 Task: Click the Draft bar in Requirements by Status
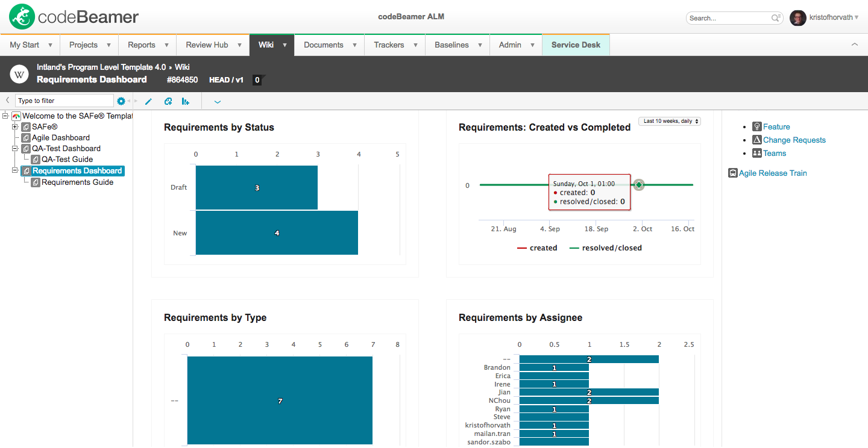[257, 188]
